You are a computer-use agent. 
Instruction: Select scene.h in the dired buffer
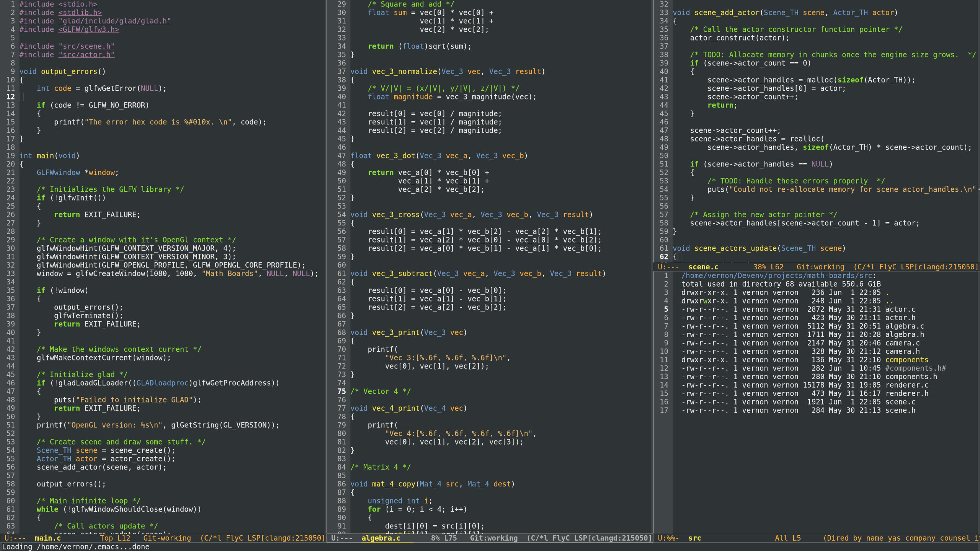[x=900, y=410]
